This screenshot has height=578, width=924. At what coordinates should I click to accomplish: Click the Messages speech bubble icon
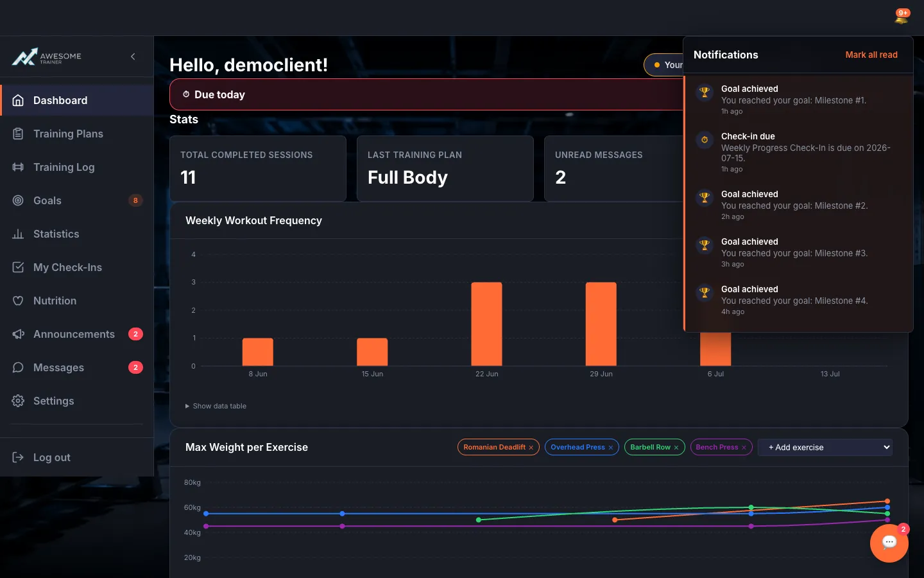click(x=18, y=367)
